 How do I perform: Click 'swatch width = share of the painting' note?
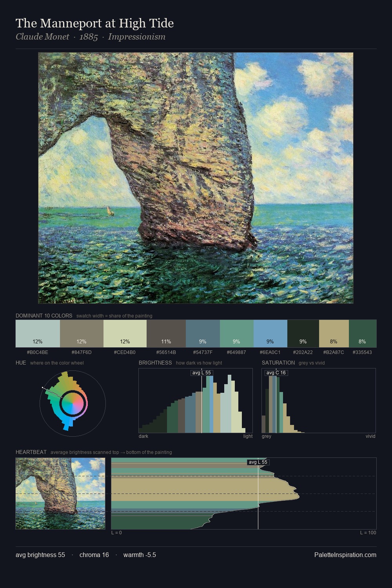114,316
